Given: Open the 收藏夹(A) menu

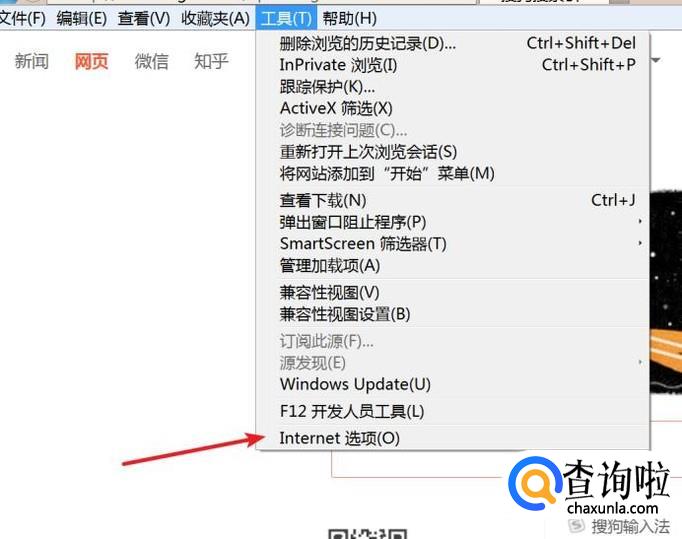Looking at the screenshot, I should 215,18.
